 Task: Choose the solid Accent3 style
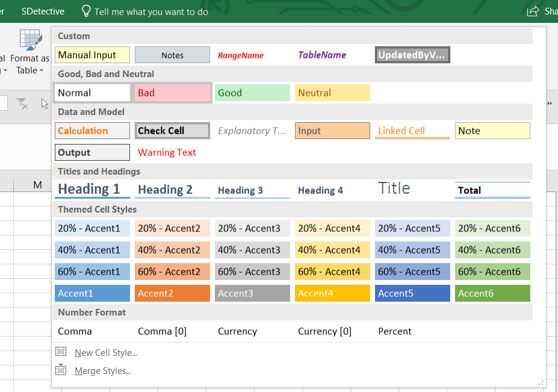point(252,293)
